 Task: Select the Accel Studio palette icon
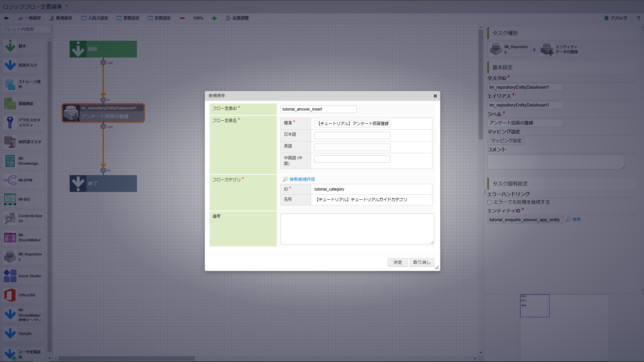pyautogui.click(x=10, y=276)
